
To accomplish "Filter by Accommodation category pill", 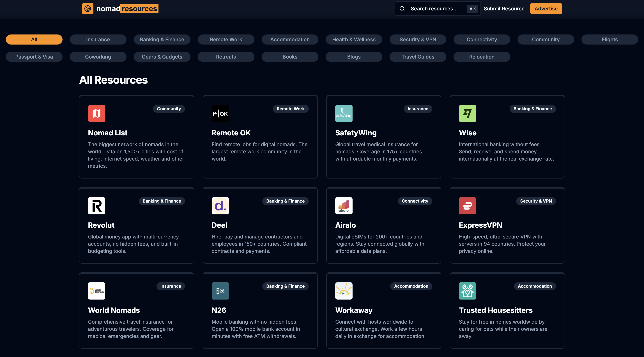I will (290, 40).
